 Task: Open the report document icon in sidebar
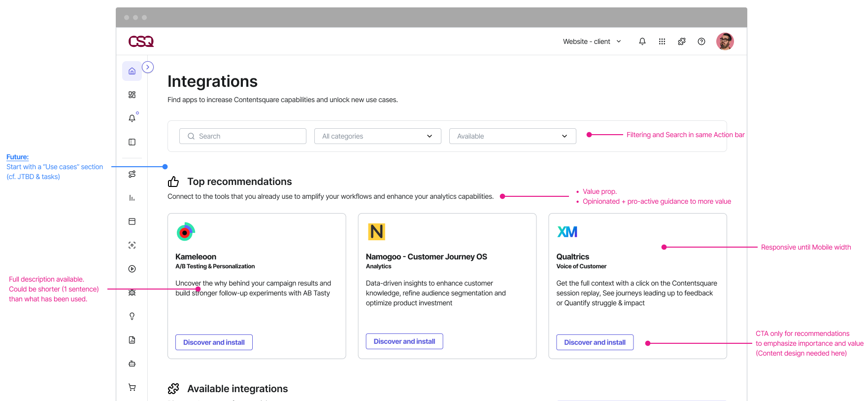coord(132,340)
